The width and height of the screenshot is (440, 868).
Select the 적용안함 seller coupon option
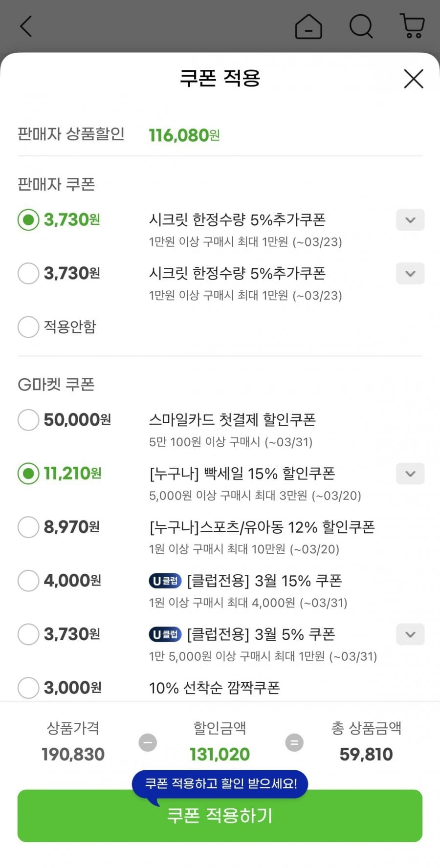(x=28, y=327)
